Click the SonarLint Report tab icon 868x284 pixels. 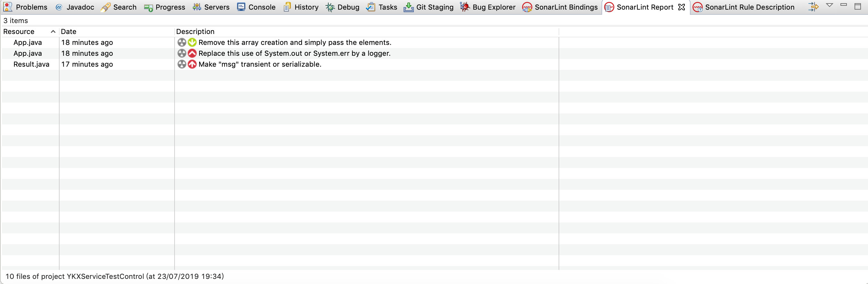point(609,7)
